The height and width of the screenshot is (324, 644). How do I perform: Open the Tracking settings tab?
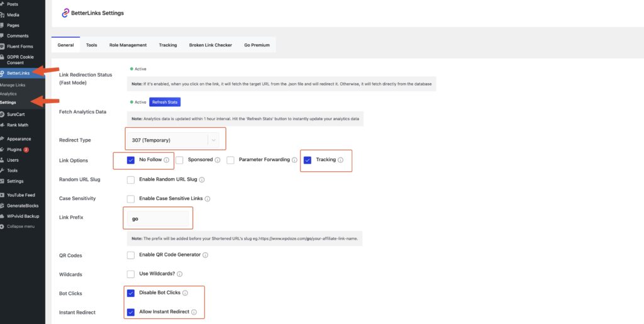168,45
